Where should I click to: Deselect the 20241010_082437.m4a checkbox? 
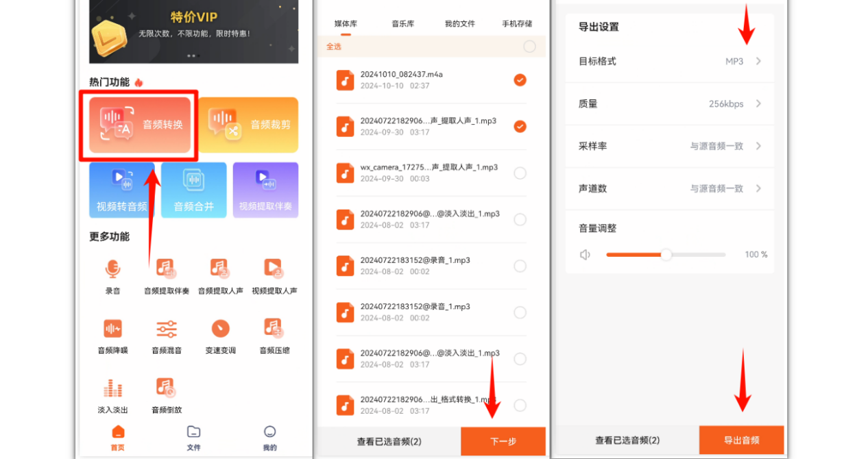tap(520, 80)
